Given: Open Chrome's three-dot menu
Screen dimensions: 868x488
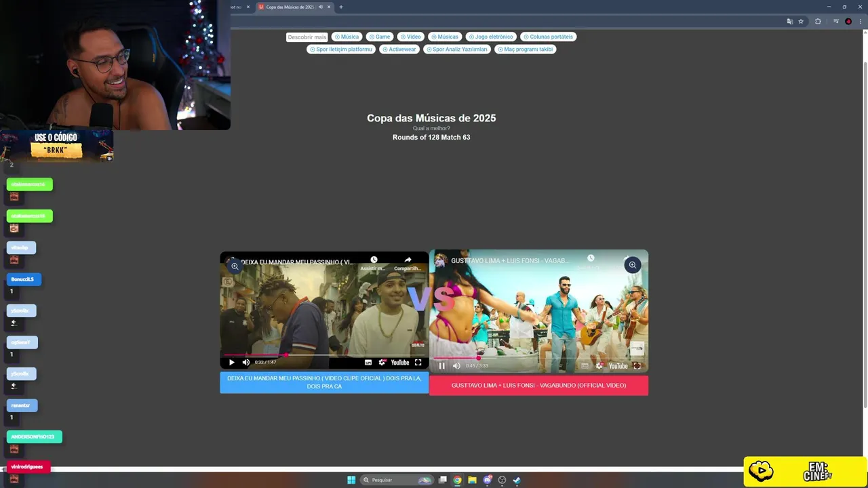Looking at the screenshot, I should (860, 21).
